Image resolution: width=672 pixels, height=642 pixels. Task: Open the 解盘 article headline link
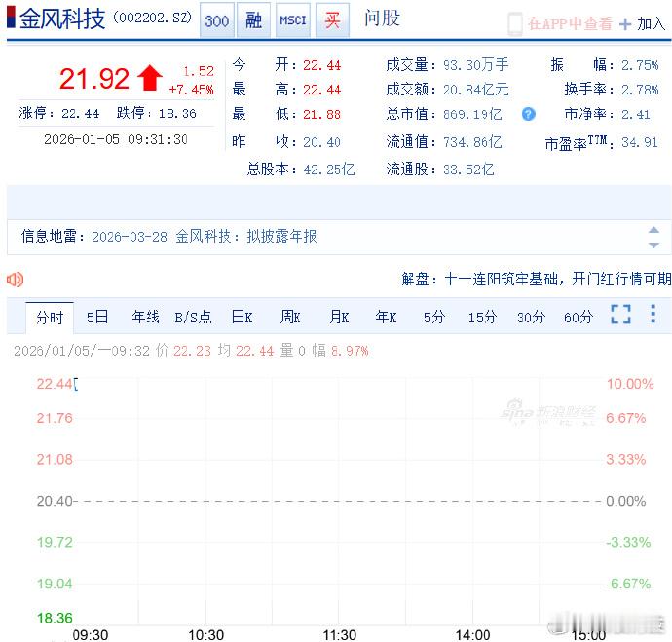click(558, 279)
